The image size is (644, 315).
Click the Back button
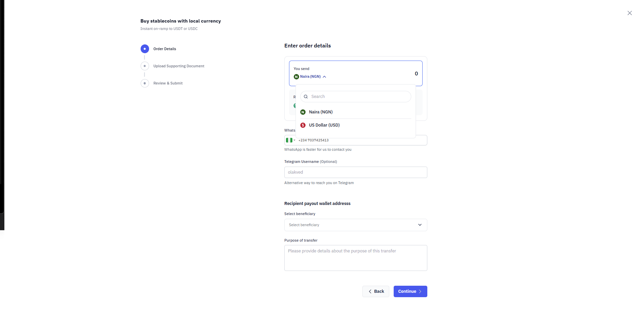(376, 291)
